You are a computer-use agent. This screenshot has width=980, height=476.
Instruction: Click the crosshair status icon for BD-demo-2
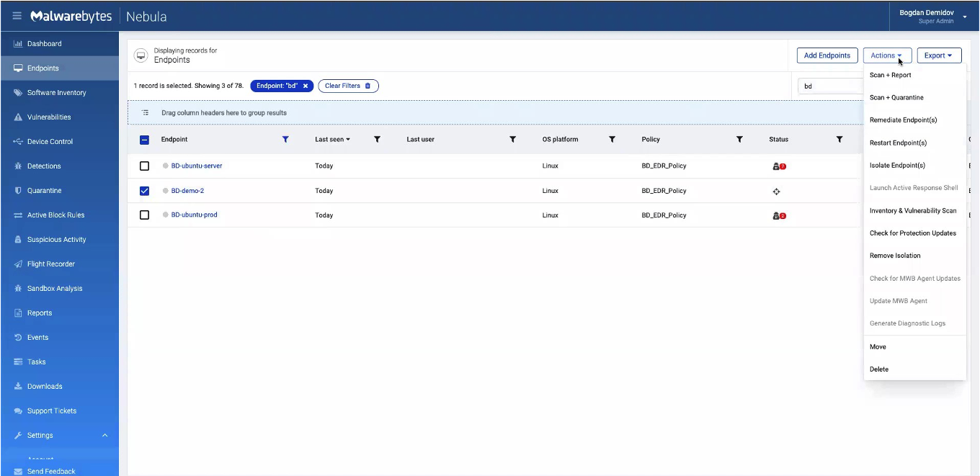pos(776,192)
